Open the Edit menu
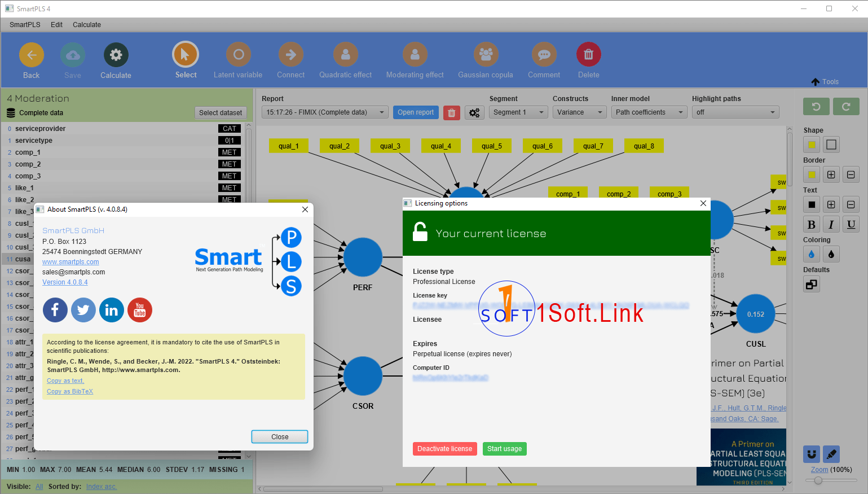The image size is (868, 494). [56, 25]
